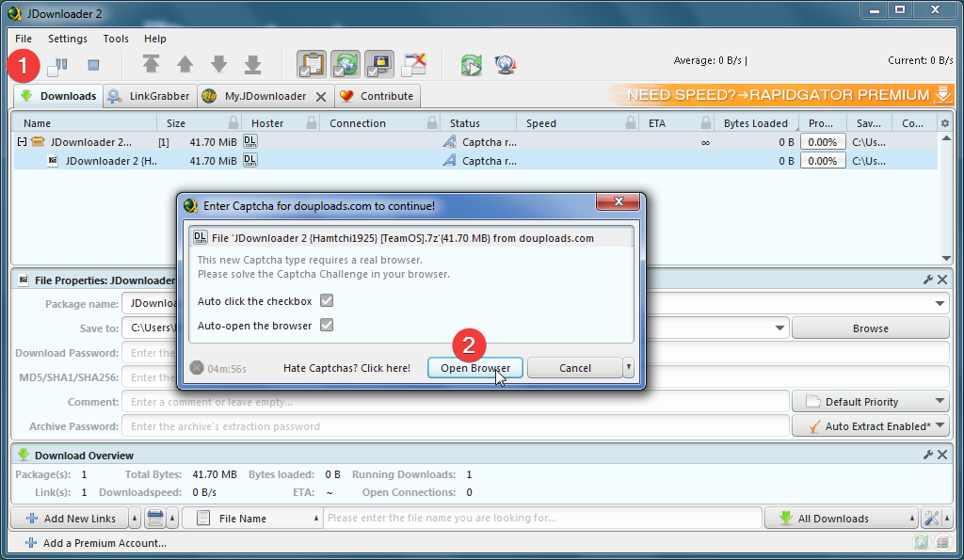This screenshot has height=560, width=964.
Task: Click Cancel in the captcha dialog
Action: pyautogui.click(x=575, y=368)
